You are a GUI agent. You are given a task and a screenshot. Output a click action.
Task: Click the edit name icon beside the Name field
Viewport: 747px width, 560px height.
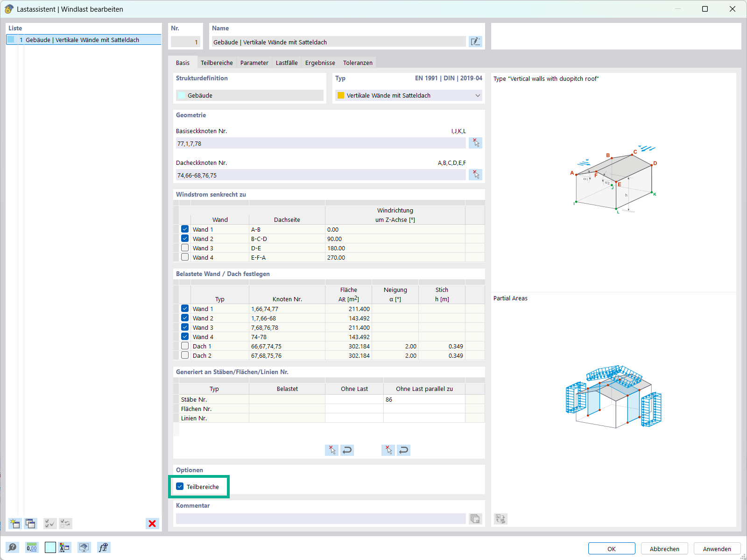pyautogui.click(x=475, y=42)
